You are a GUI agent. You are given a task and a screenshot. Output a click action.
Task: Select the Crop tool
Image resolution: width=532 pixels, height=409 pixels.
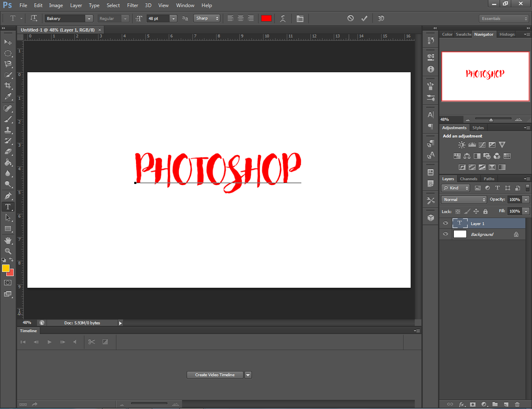8,86
